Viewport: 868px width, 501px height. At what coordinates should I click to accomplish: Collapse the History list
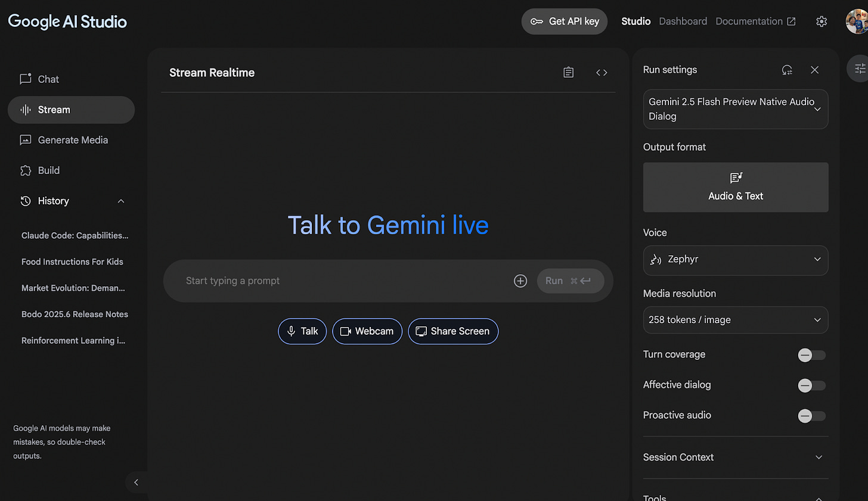pyautogui.click(x=121, y=201)
